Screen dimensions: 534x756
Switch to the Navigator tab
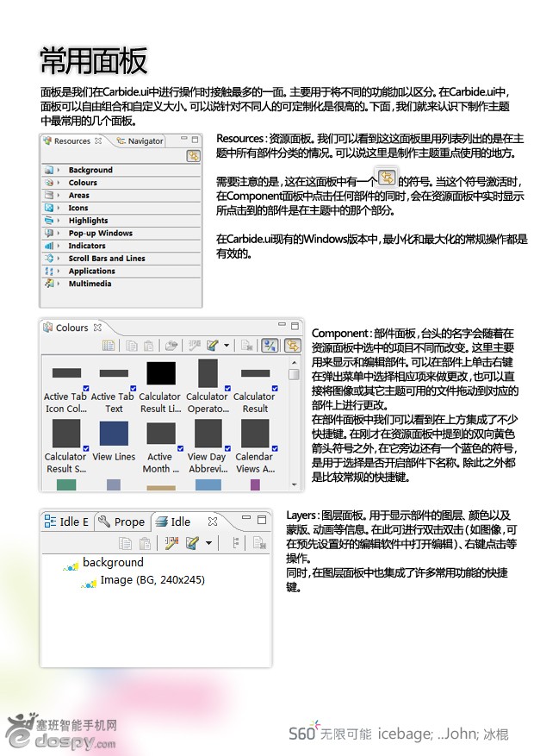tap(140, 141)
